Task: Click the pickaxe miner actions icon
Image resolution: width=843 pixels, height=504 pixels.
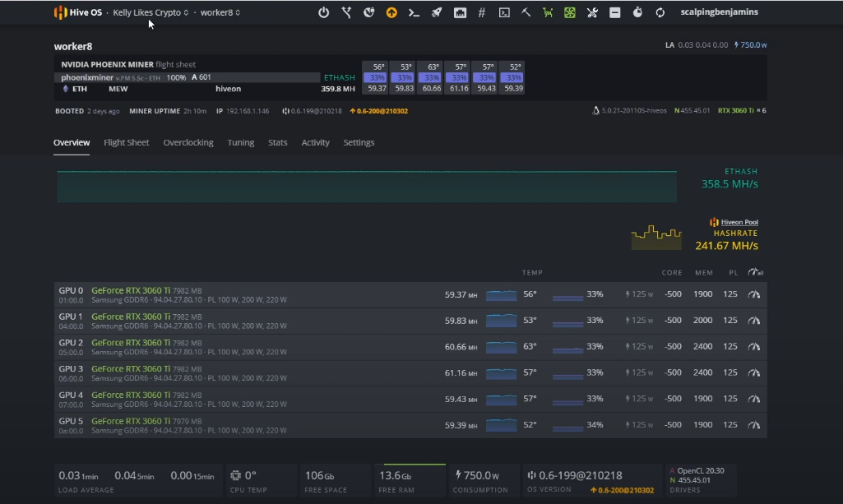Action: tap(526, 12)
